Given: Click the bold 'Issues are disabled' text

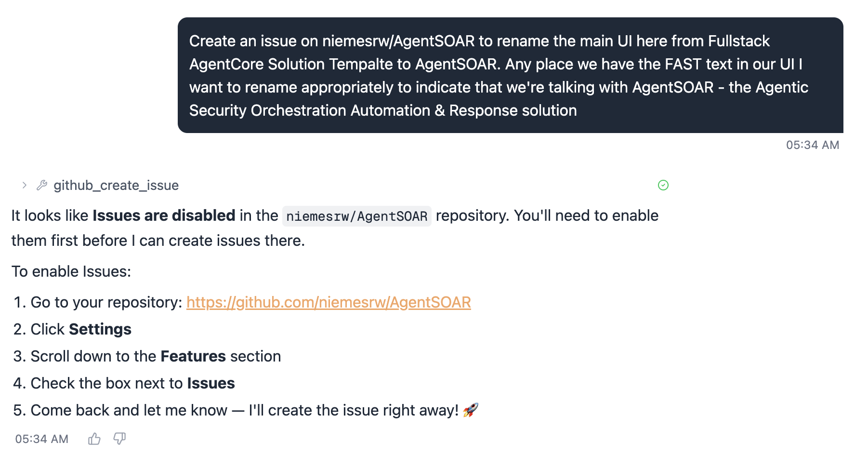Looking at the screenshot, I should (163, 215).
